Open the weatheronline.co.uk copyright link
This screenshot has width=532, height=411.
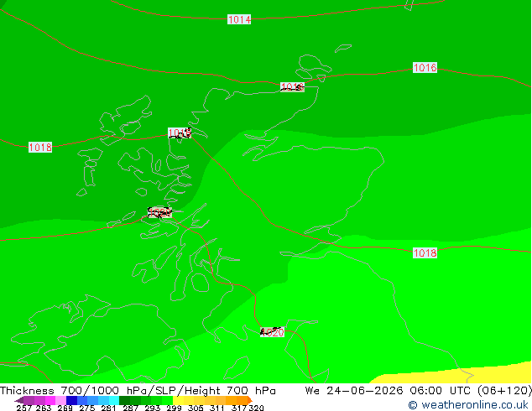pos(468,405)
